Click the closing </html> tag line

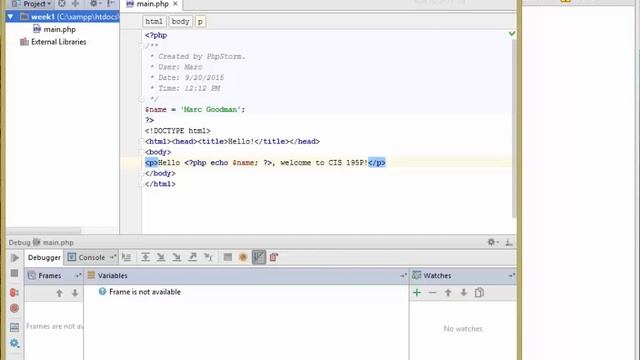pos(160,184)
